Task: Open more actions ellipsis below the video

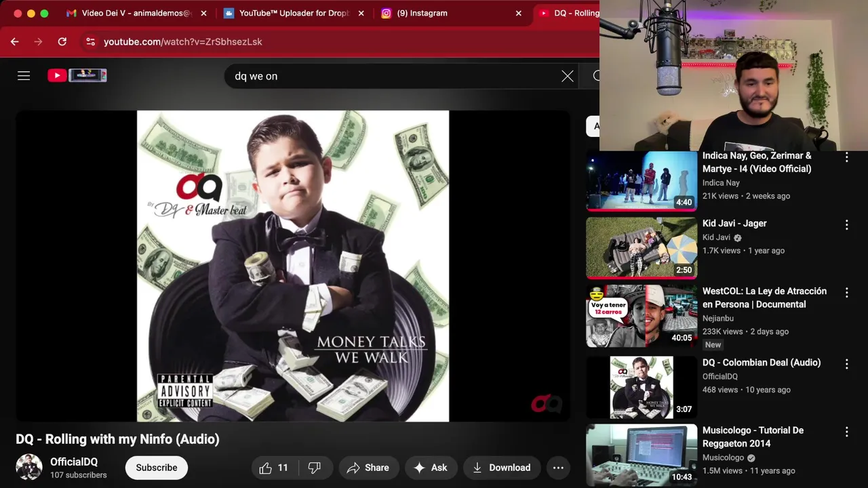Action: 558,468
